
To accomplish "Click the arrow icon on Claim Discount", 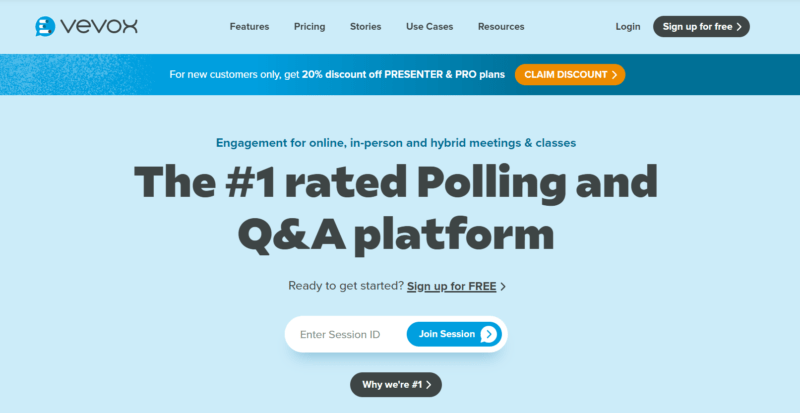I will click(x=614, y=75).
